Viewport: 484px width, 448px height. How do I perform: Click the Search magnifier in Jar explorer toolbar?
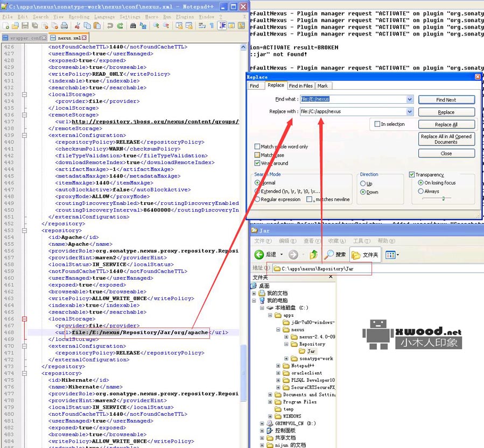tap(336, 255)
